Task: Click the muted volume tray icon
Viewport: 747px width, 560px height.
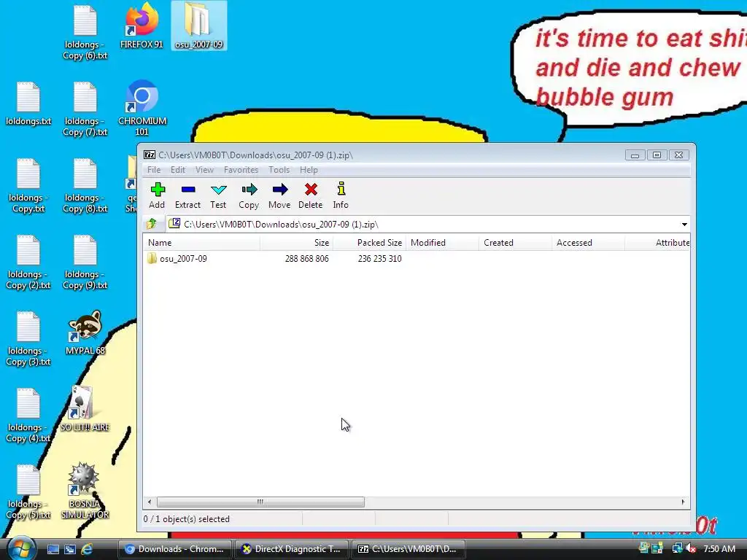Action: [x=692, y=549]
